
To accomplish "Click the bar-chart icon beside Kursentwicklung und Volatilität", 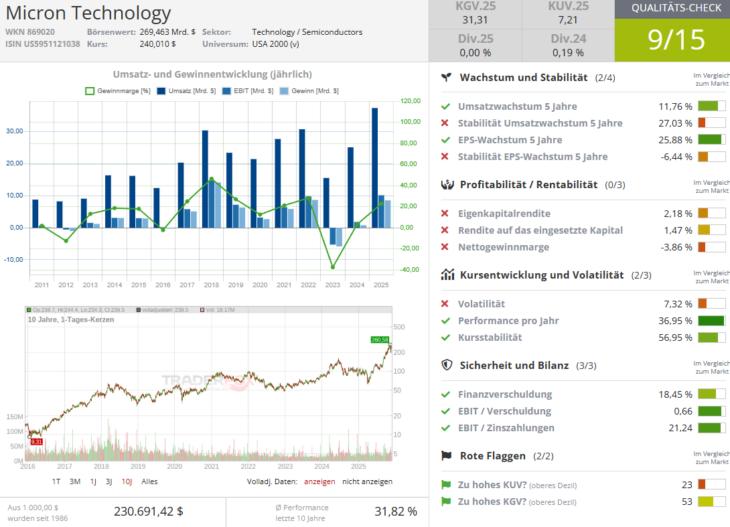I will (x=448, y=275).
